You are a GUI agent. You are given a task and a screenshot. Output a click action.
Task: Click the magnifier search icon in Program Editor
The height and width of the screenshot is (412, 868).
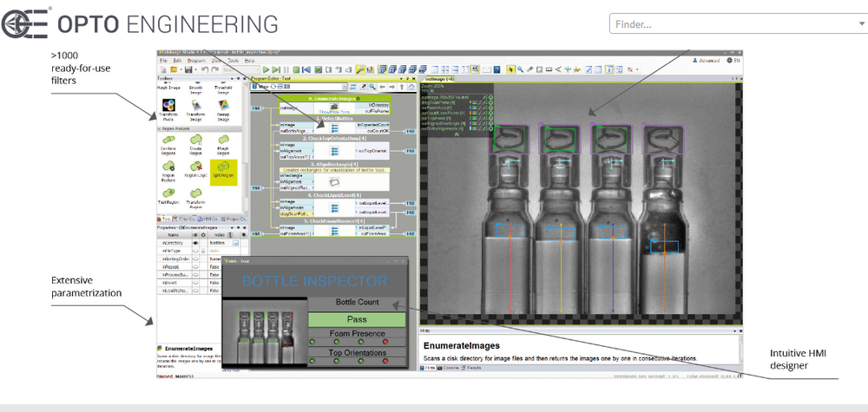coord(372,87)
